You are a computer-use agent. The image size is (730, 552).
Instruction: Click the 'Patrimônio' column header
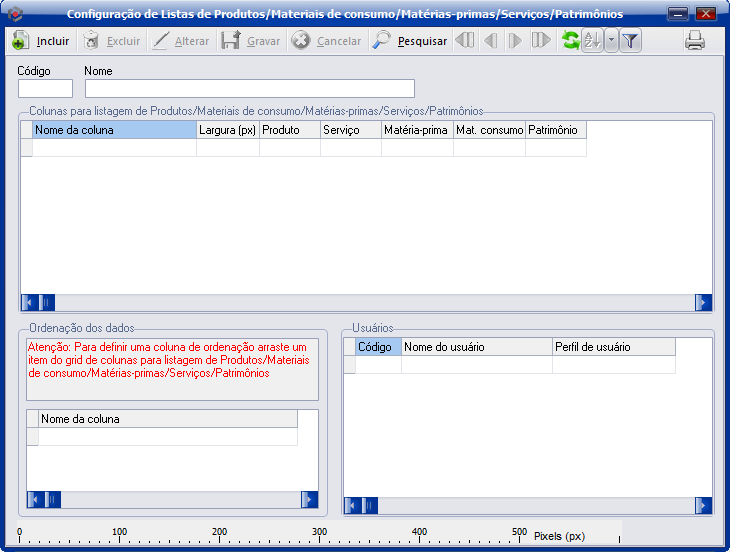point(556,130)
